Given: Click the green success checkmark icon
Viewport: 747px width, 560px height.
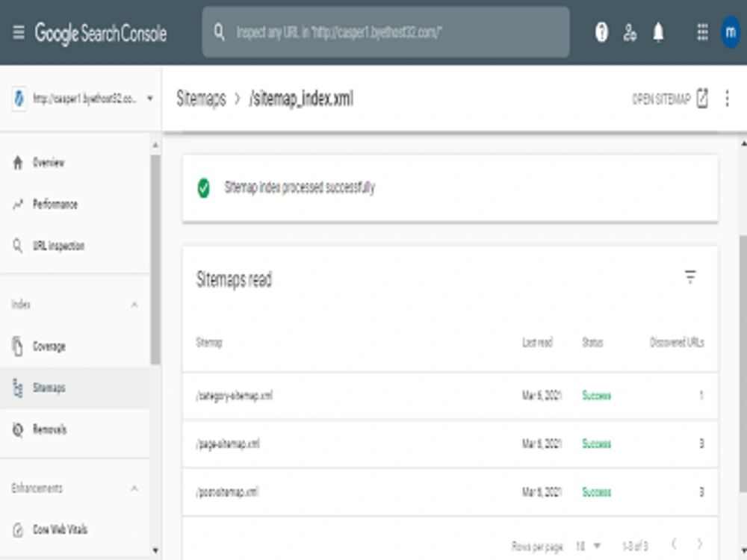Looking at the screenshot, I should tap(203, 187).
